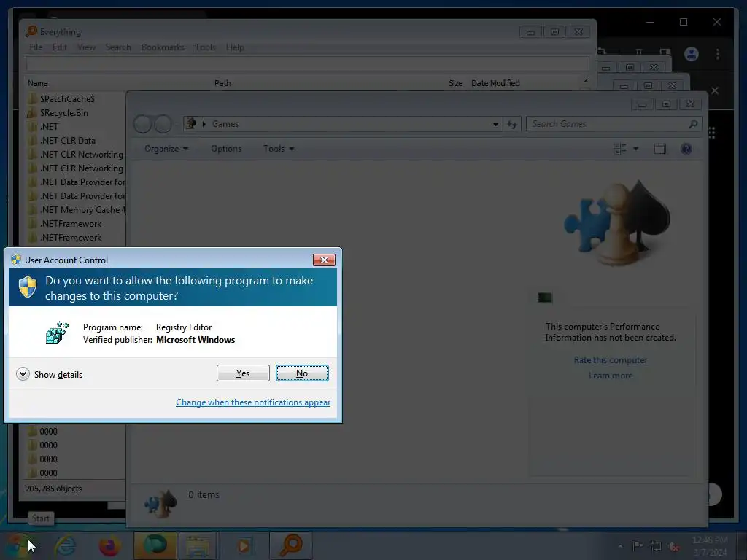Open File menu in Everything window
747x560 pixels.
(x=36, y=47)
